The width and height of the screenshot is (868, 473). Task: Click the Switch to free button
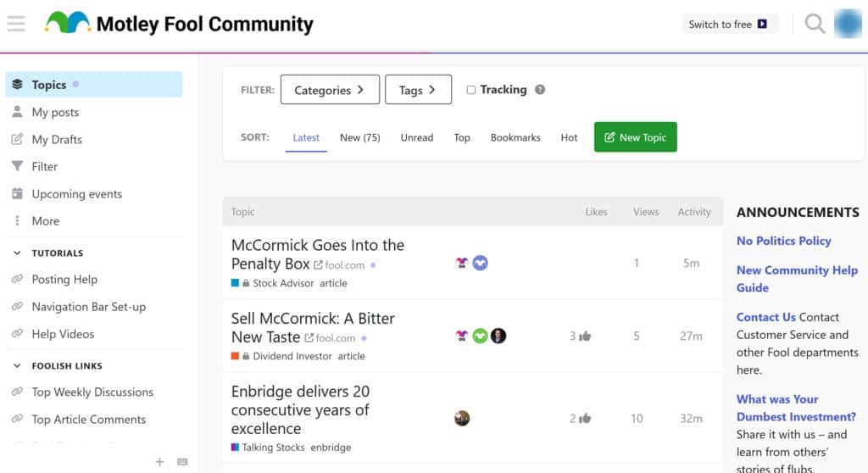728,25
